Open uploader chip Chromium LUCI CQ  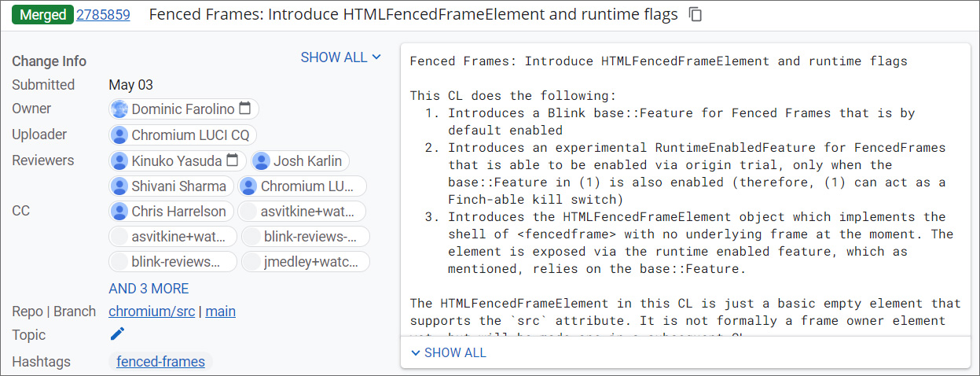pos(182,135)
